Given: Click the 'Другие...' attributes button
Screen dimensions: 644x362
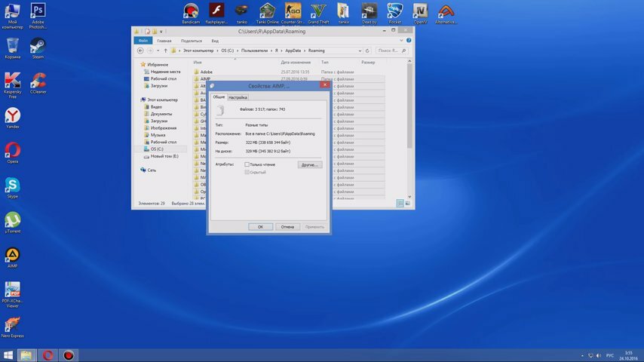Looking at the screenshot, I should [x=310, y=164].
